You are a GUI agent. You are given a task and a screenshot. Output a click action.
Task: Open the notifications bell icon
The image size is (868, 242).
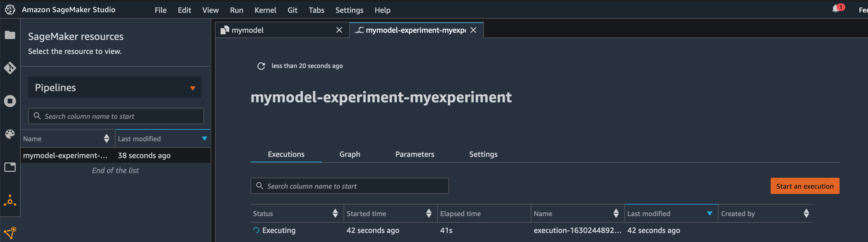tap(836, 9)
